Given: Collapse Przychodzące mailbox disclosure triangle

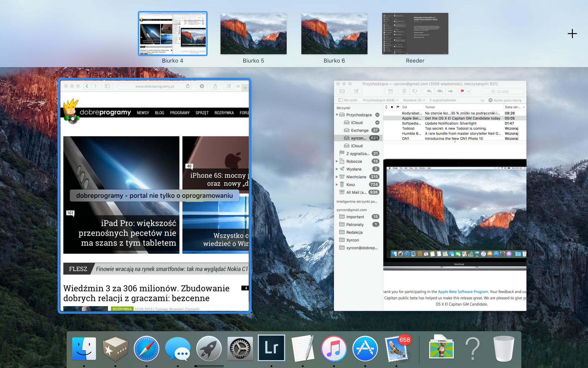Looking at the screenshot, I should coord(337,115).
